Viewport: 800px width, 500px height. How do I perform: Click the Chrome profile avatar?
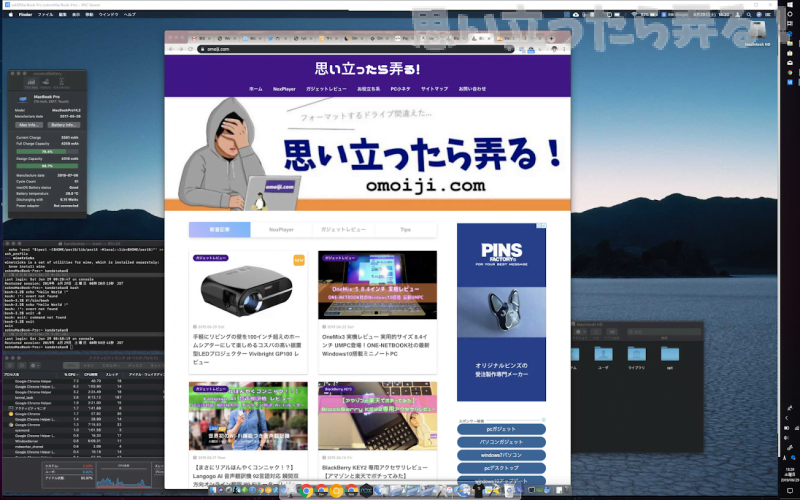pyautogui.click(x=554, y=49)
